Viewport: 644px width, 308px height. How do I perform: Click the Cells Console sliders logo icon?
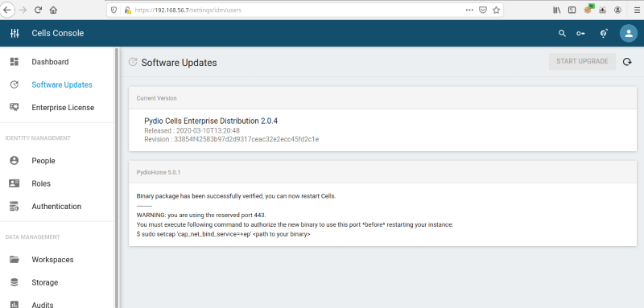click(x=14, y=33)
